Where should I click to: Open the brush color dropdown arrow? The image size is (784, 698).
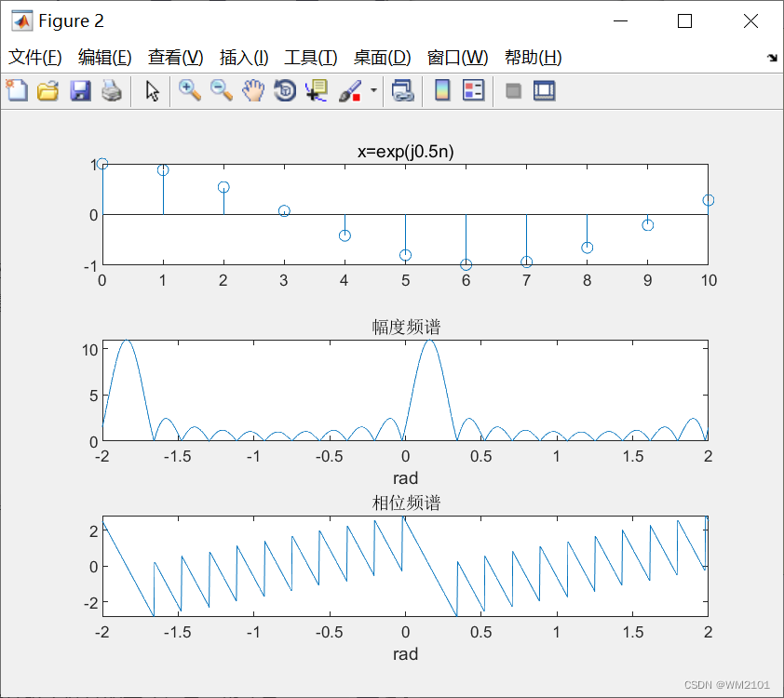(x=373, y=90)
